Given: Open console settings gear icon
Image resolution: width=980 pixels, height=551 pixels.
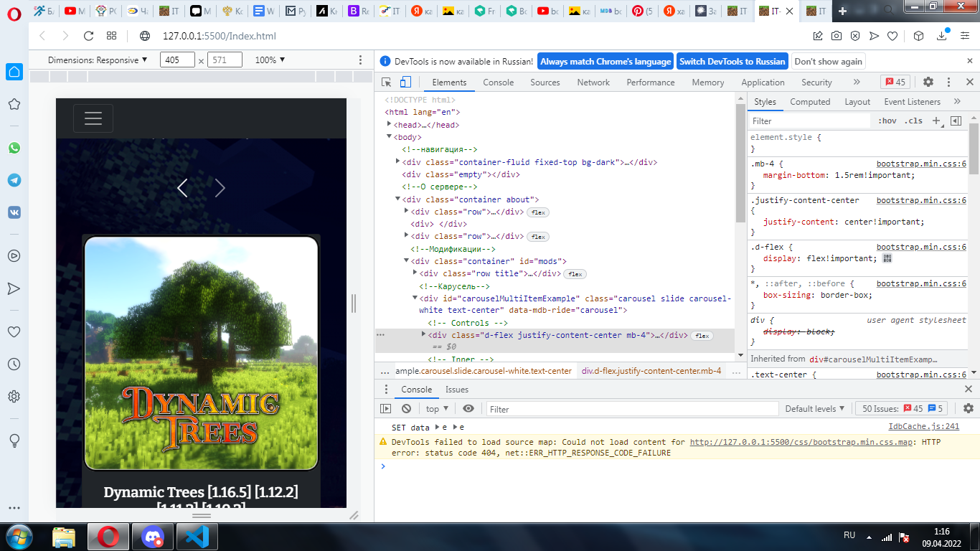Looking at the screenshot, I should point(969,409).
